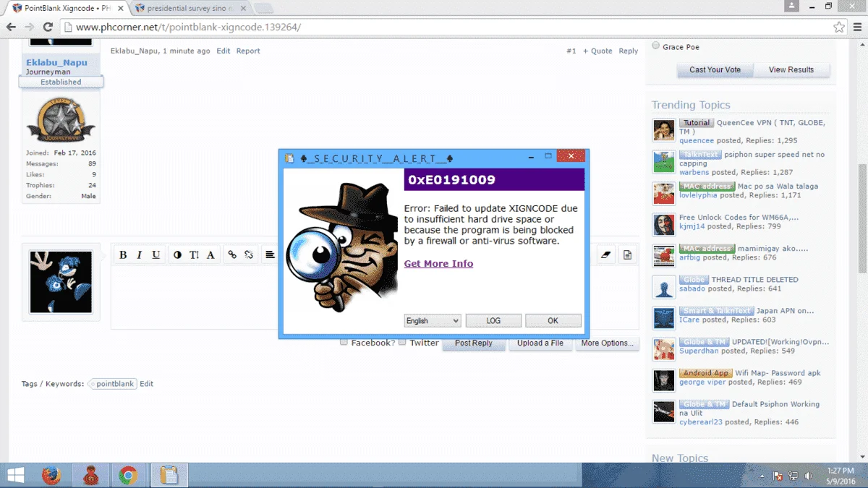Click the volume speaker tray icon
This screenshot has height=488, width=868.
point(808,476)
